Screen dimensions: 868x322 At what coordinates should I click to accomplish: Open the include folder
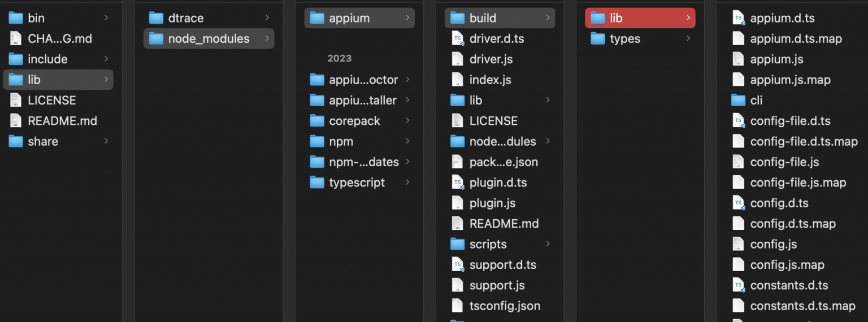coord(47,59)
